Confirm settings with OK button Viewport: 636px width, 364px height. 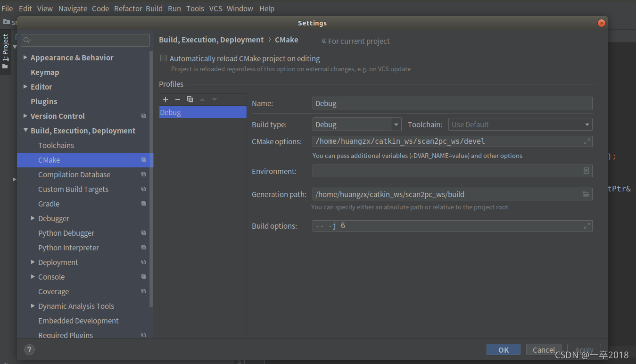(504, 350)
